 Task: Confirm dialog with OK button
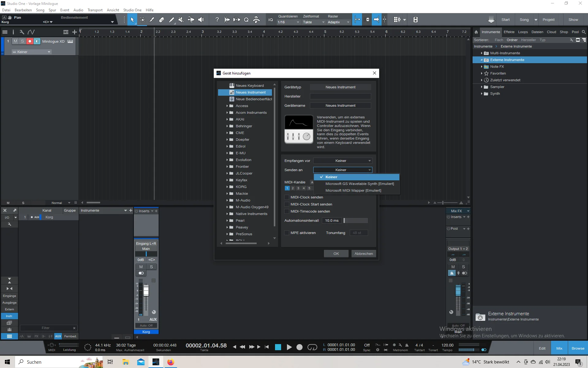tap(336, 254)
